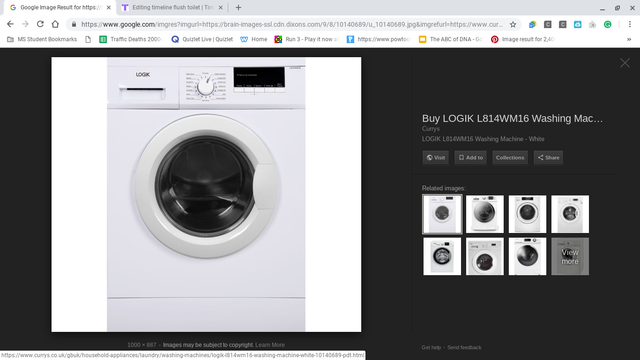Click the first dark square C extension icon

pyautogui.click(x=548, y=24)
